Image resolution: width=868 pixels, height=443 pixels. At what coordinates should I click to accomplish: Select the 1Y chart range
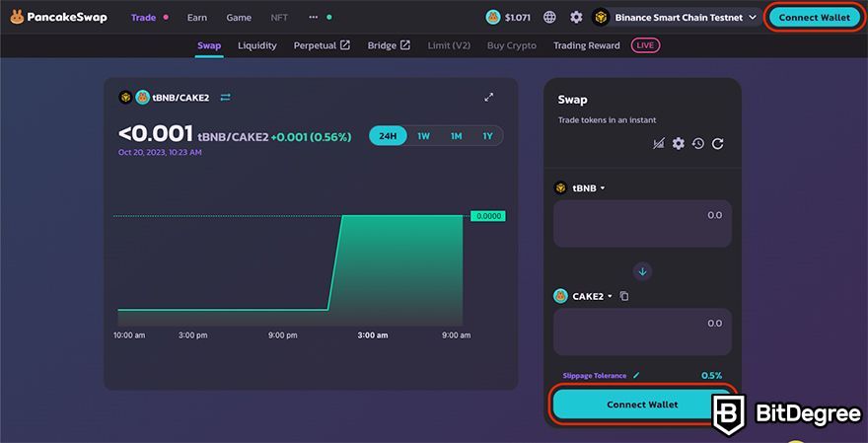tap(487, 136)
